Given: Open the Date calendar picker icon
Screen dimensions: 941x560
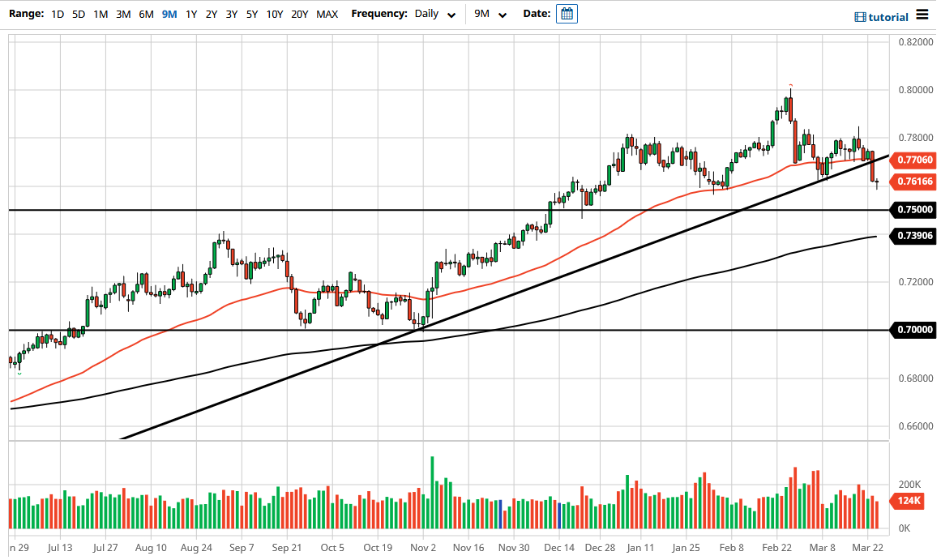Looking at the screenshot, I should (567, 14).
